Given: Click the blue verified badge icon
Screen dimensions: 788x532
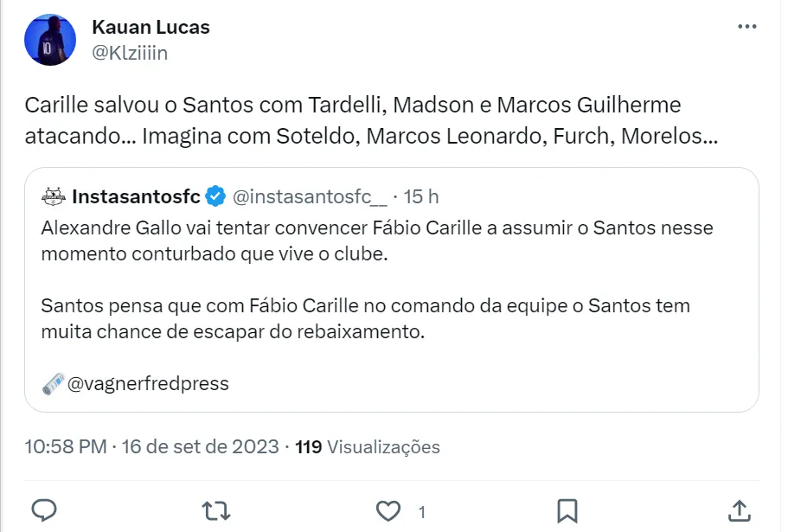Looking at the screenshot, I should (215, 196).
